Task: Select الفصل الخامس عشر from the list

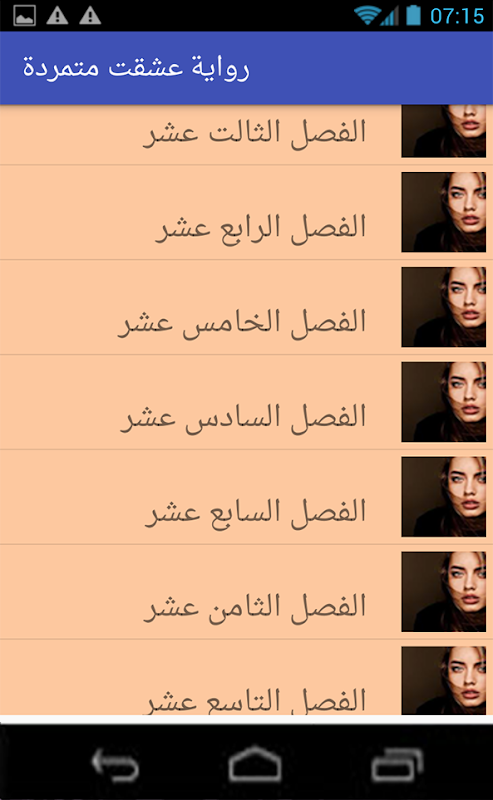Action: click(x=246, y=307)
